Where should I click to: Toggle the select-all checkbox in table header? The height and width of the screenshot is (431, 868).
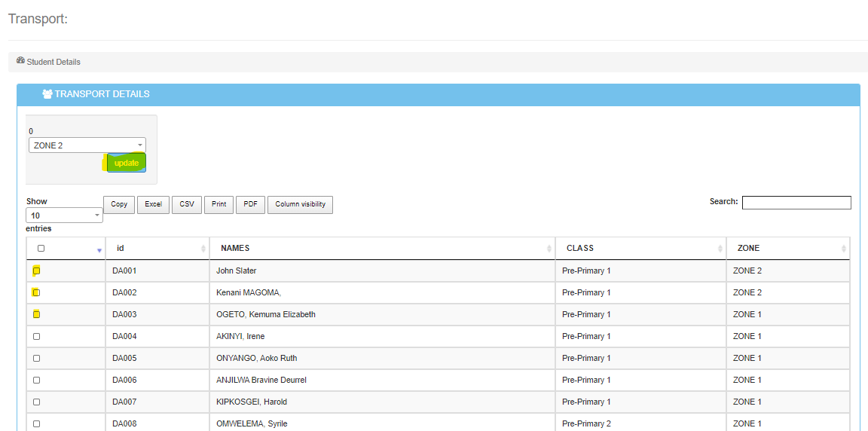pos(41,248)
